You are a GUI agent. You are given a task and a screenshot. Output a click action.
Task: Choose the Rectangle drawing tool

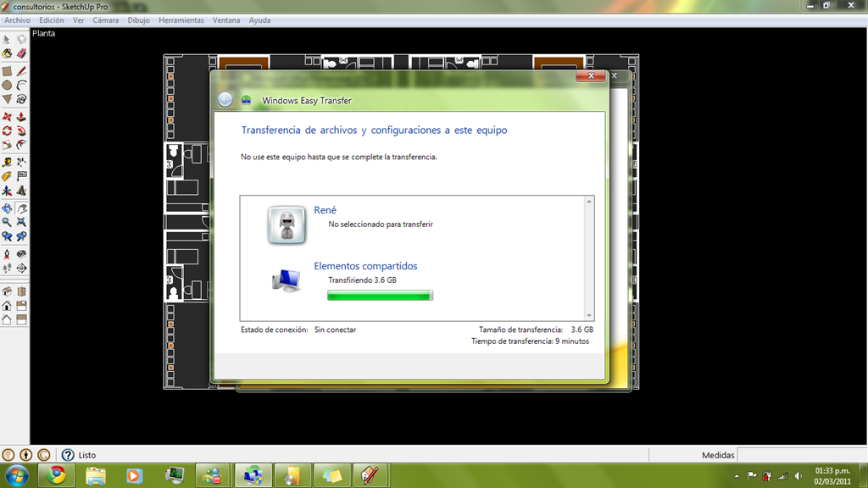7,71
